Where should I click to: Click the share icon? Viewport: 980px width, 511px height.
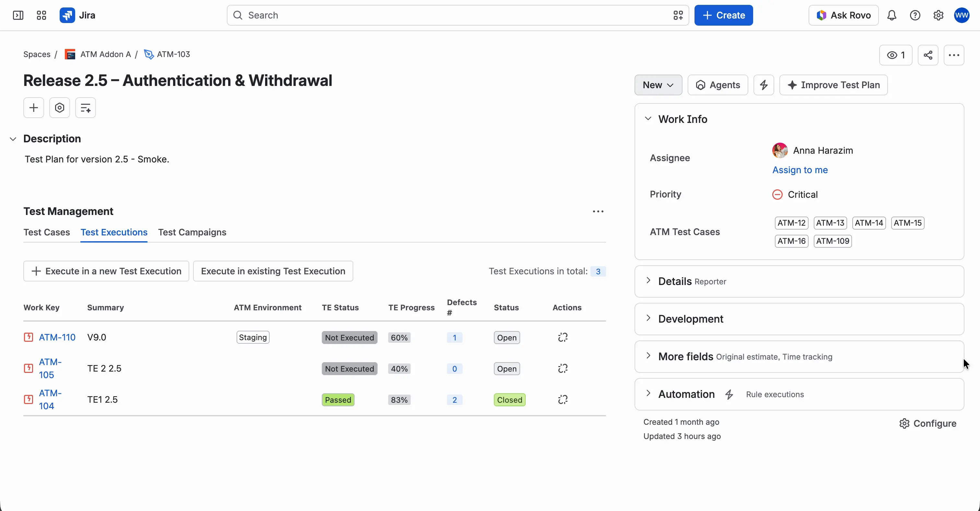click(x=928, y=55)
